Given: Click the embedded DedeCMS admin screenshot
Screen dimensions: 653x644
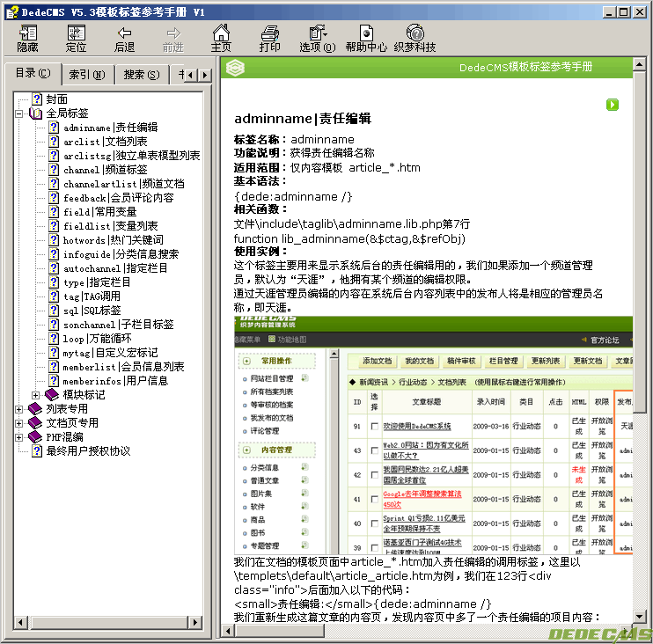Looking at the screenshot, I should 433,435.
